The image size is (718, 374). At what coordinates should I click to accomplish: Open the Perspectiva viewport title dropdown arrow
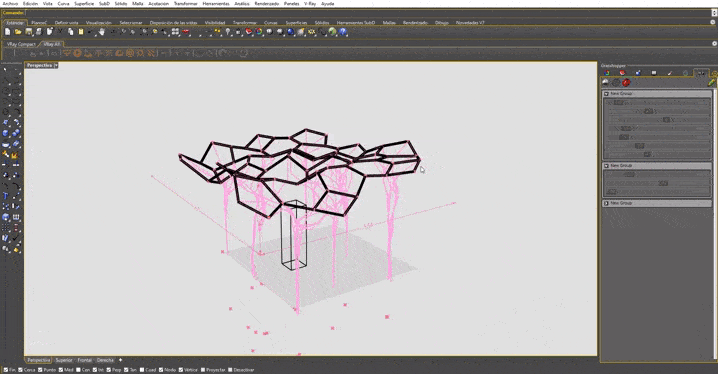click(x=56, y=65)
